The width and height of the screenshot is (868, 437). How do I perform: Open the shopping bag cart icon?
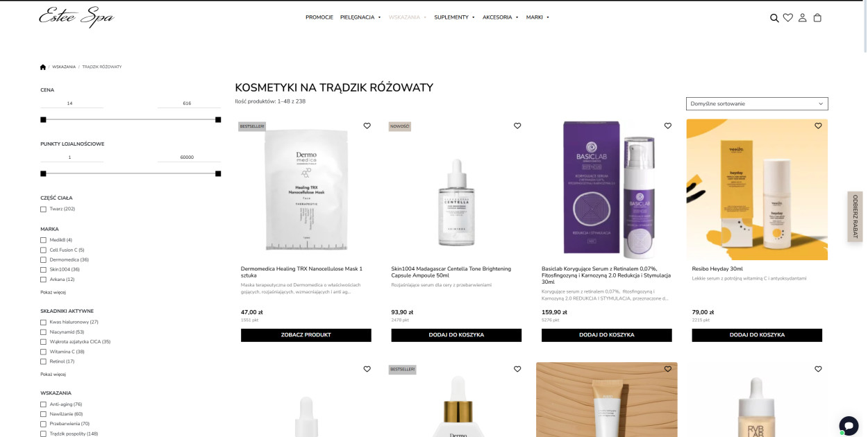(x=817, y=17)
